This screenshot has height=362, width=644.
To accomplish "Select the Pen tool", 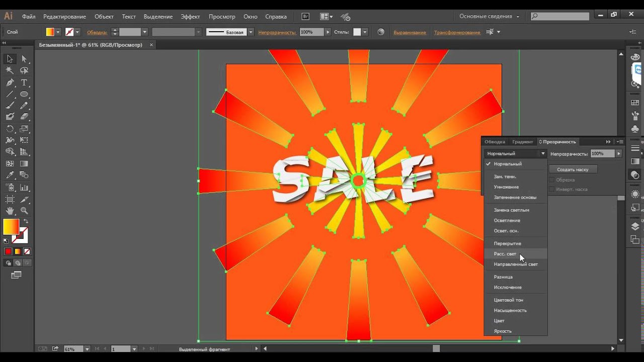I will coord(10,82).
